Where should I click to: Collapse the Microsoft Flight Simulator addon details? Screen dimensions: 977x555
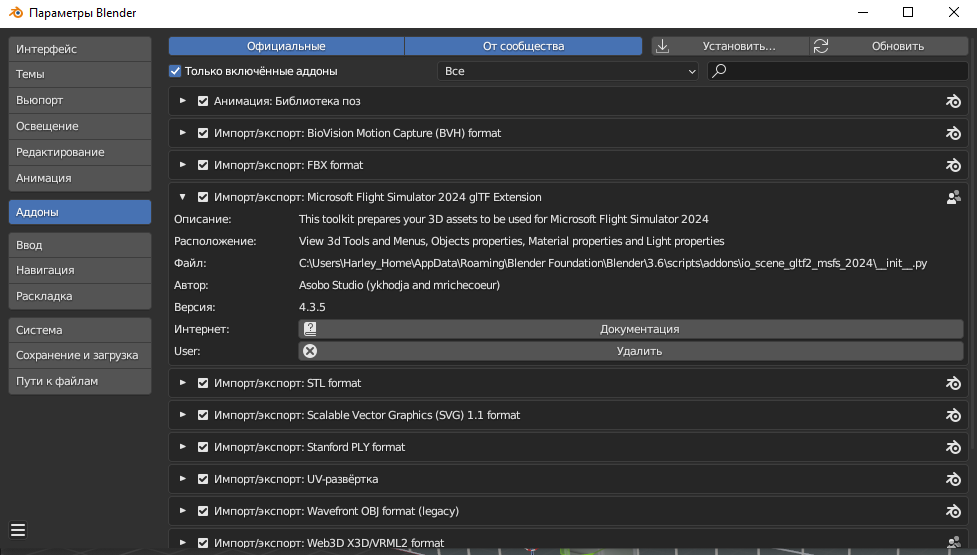coord(183,197)
